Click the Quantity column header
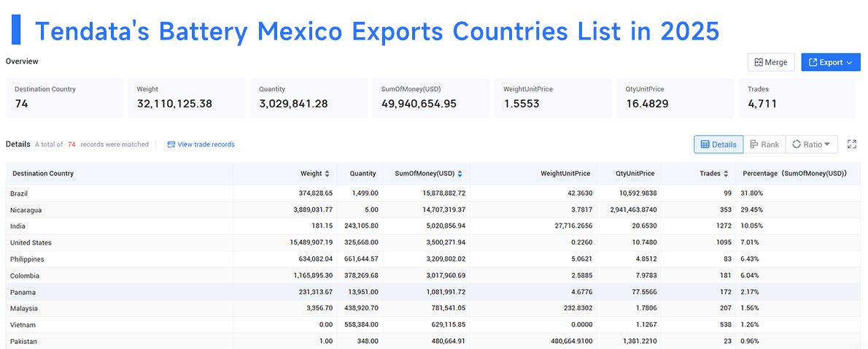Screen dimensions: 868x349 [363, 173]
